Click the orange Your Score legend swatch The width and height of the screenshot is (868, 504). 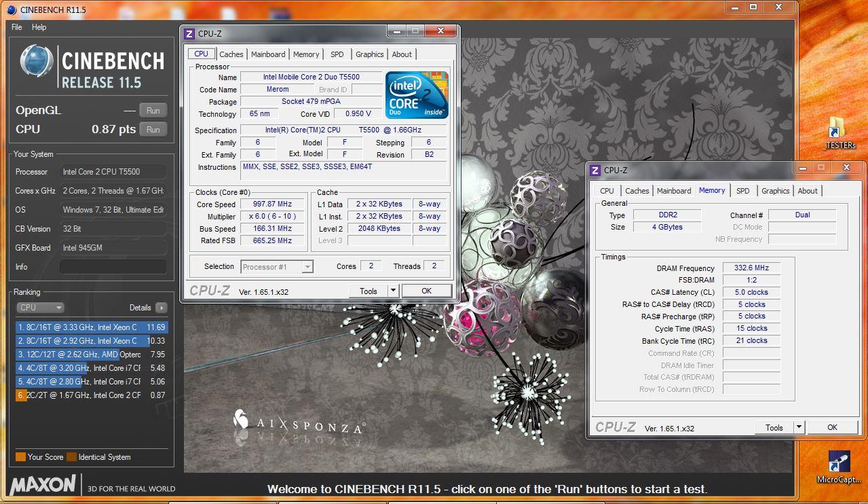(x=20, y=457)
